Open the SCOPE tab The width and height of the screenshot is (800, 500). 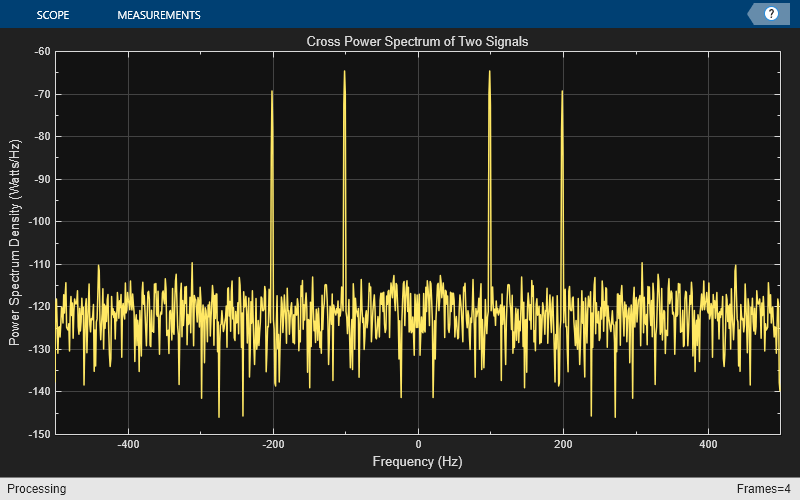[53, 15]
